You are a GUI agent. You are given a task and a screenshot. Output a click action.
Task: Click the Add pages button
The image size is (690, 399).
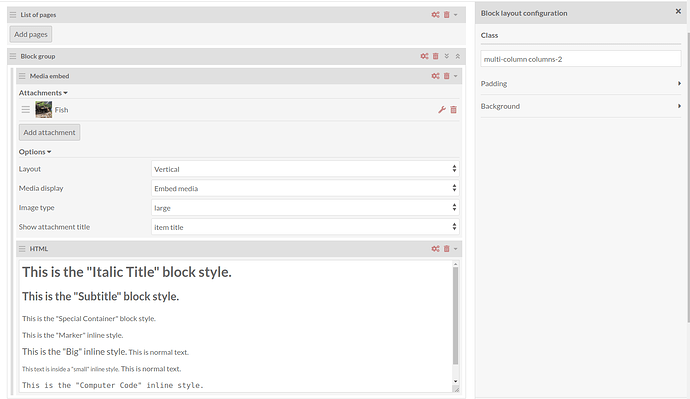[31, 34]
